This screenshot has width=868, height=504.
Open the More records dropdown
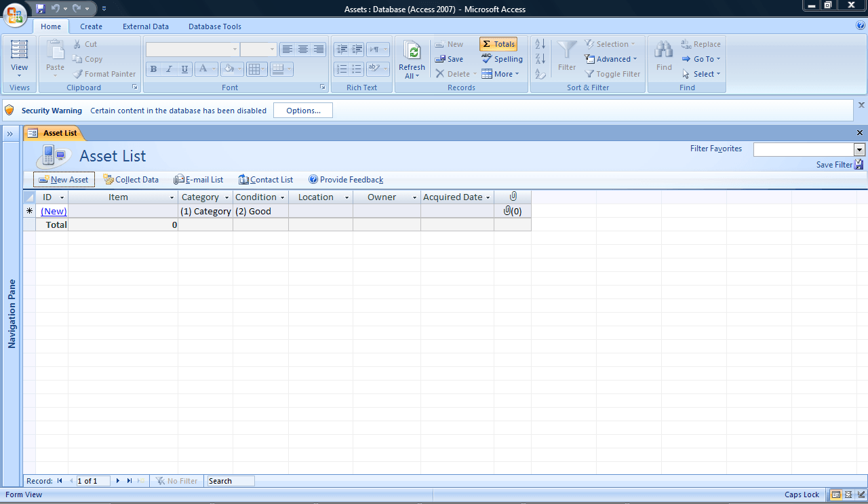pos(500,74)
